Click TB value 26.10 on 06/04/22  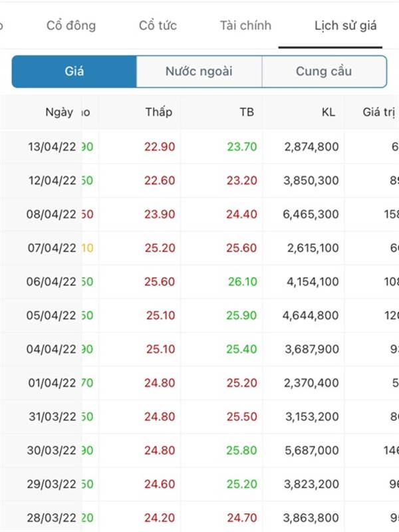click(243, 281)
